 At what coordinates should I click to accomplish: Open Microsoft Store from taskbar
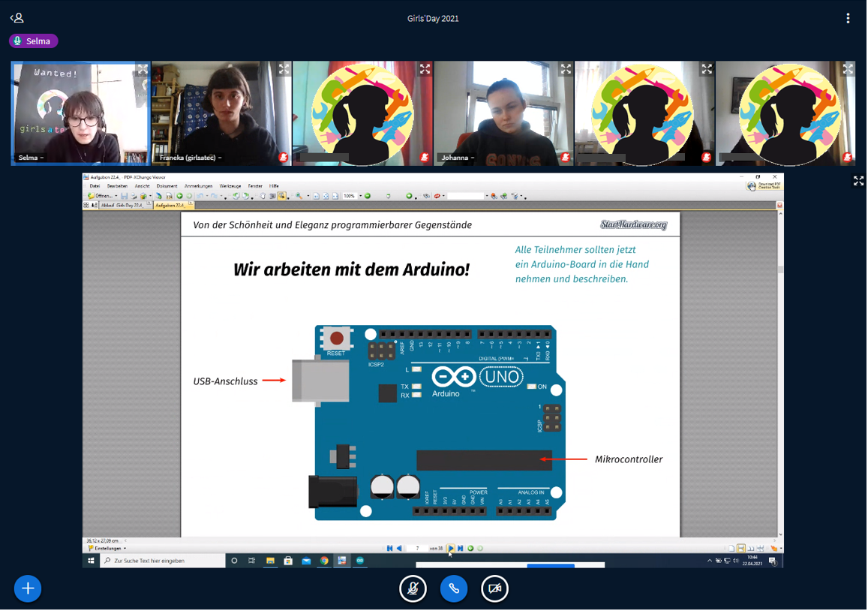point(288,561)
